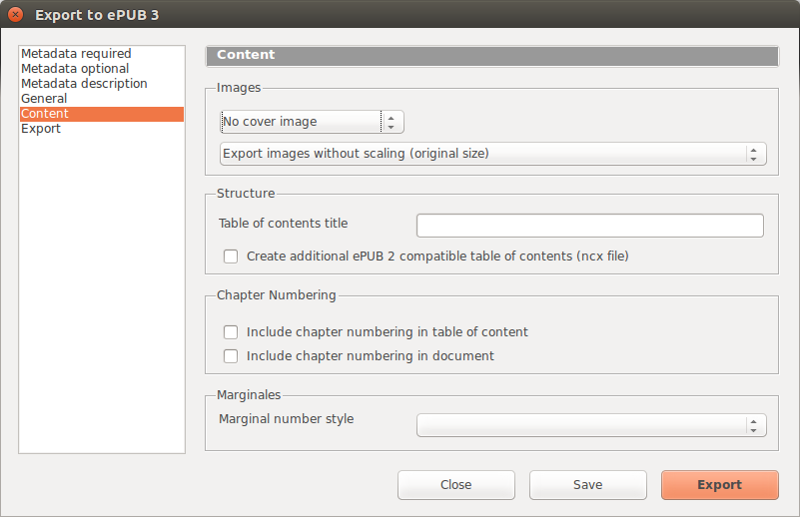The width and height of the screenshot is (800, 517).
Task: Click the image scaling dropdown arrow
Action: click(754, 154)
